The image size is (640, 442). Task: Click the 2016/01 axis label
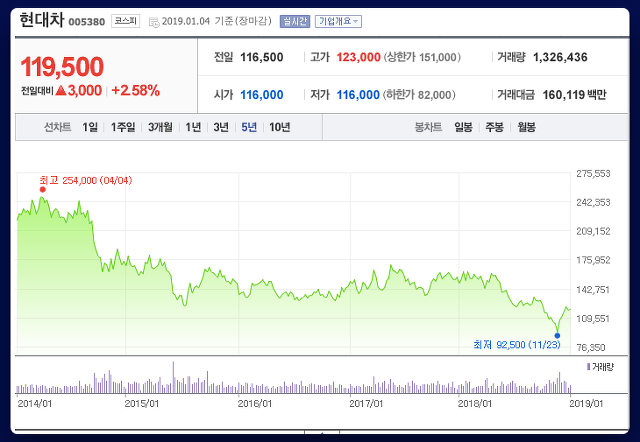[x=255, y=403]
